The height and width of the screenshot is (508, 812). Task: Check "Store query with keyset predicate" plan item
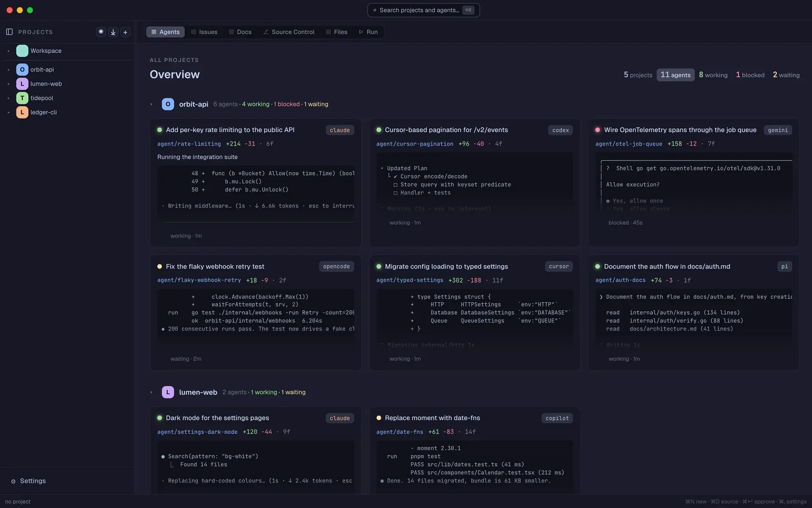[x=452, y=185]
